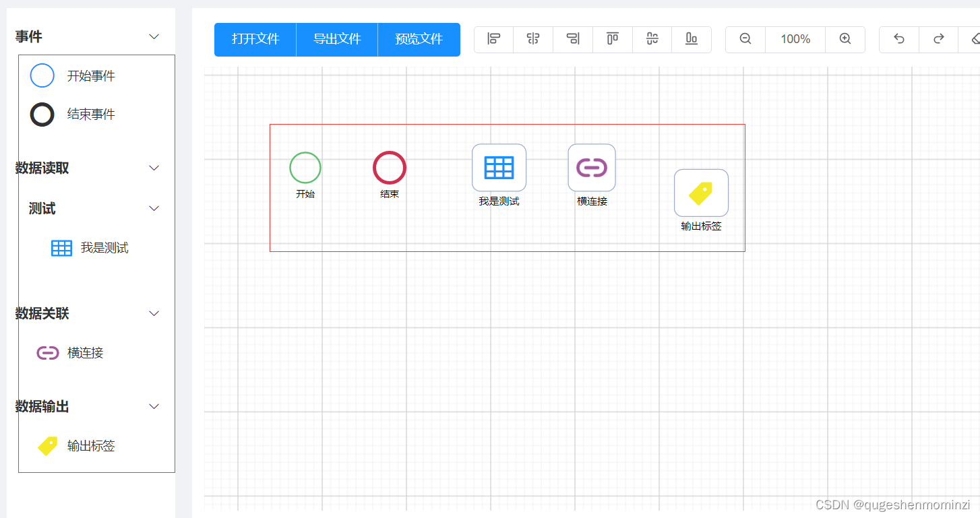Screen dimensions: 980x518
Task: Click the horizontal center alignment icon
Action: point(532,39)
